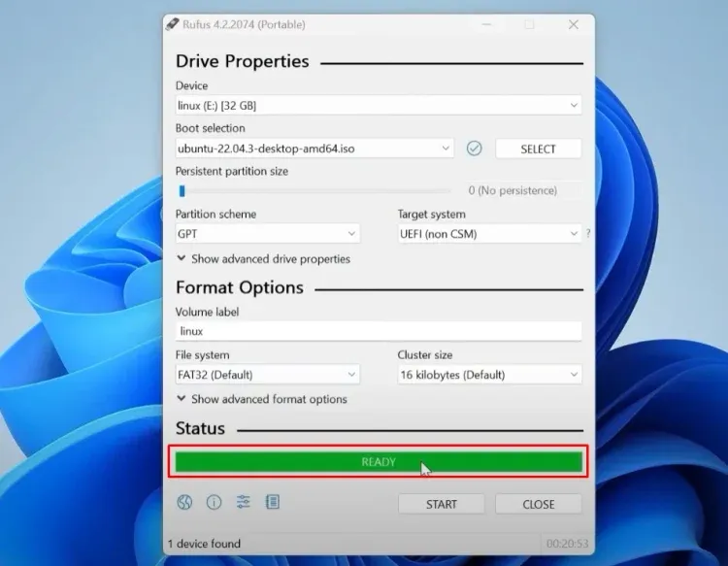This screenshot has height=566, width=728.
Task: Open the settings sliders icon
Action: click(244, 502)
